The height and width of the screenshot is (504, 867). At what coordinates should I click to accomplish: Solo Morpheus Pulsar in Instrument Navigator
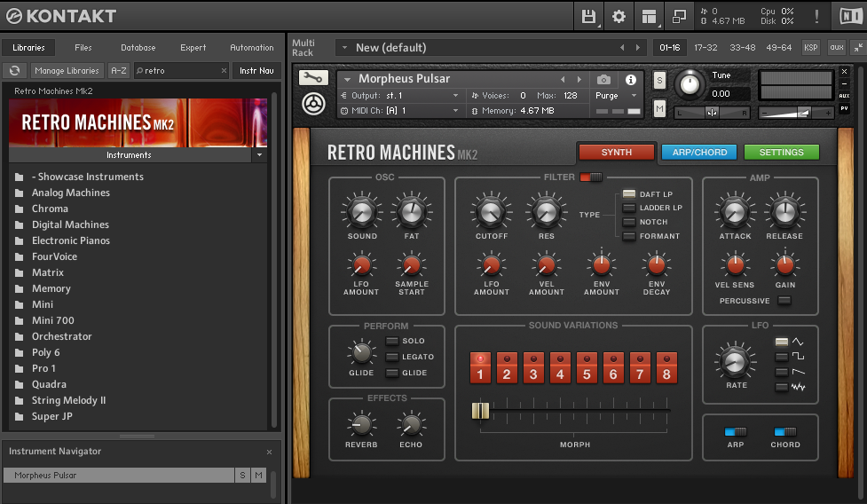242,476
